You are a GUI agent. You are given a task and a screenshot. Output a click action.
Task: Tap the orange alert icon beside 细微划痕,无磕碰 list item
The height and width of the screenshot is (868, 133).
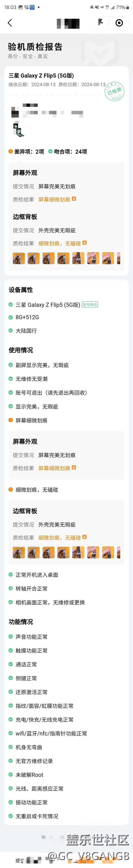[10, 489]
